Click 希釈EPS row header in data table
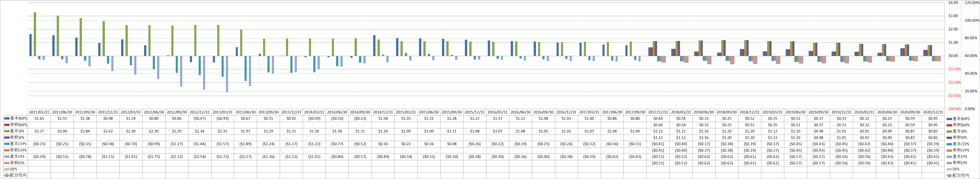 coord(16,163)
